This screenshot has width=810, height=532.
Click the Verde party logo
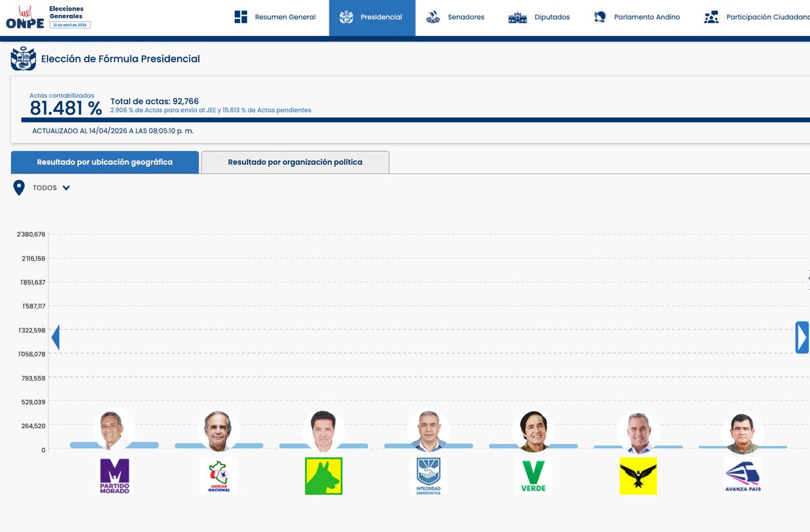(533, 476)
